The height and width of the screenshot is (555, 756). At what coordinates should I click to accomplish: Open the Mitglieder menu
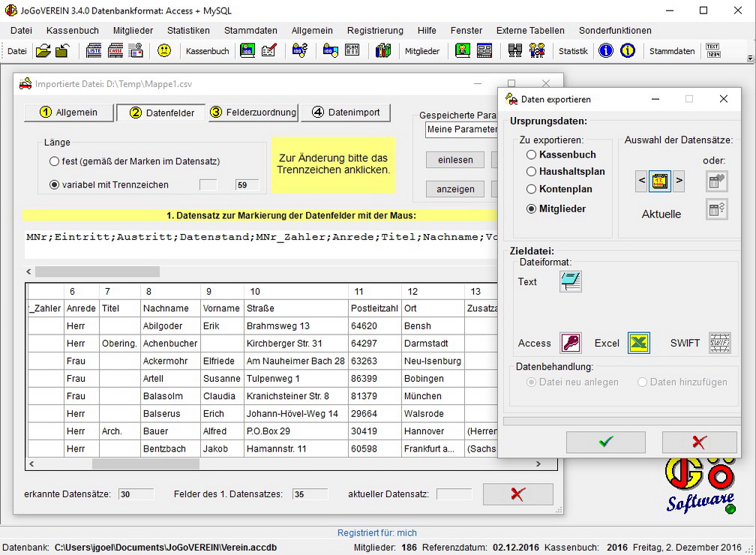(x=133, y=31)
